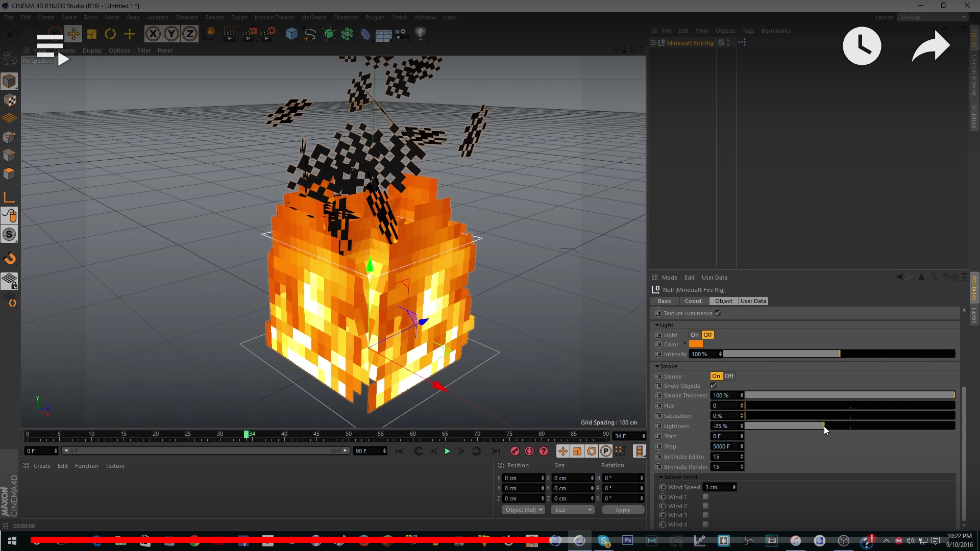Click the green Subdivision Surface generator icon
980x551 pixels.
tap(329, 34)
